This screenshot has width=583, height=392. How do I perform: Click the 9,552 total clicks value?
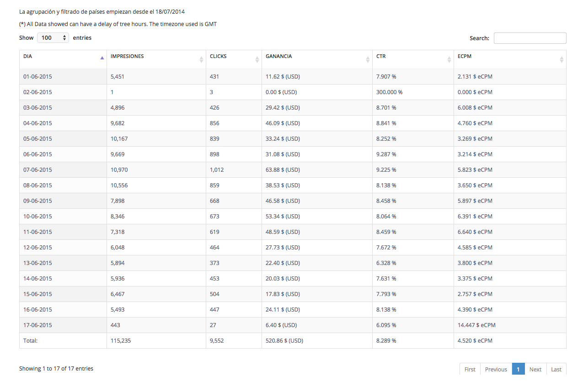click(217, 341)
